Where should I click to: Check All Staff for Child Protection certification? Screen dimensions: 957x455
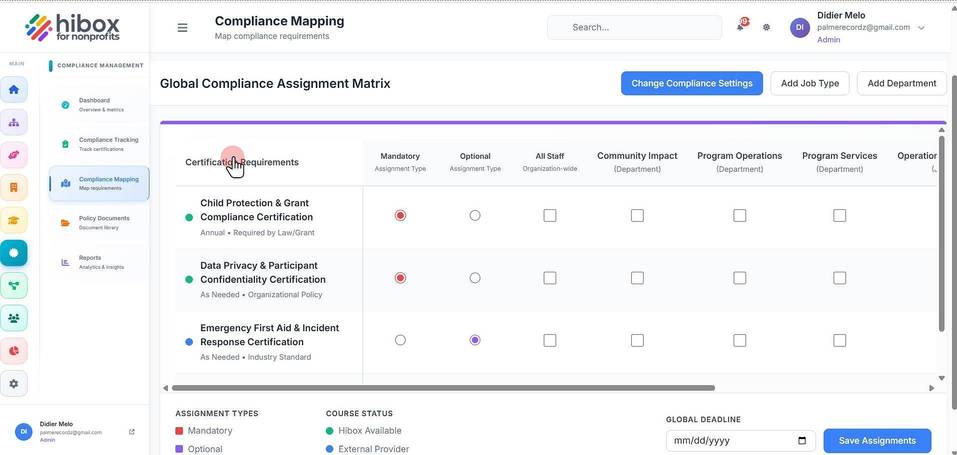[x=550, y=216]
